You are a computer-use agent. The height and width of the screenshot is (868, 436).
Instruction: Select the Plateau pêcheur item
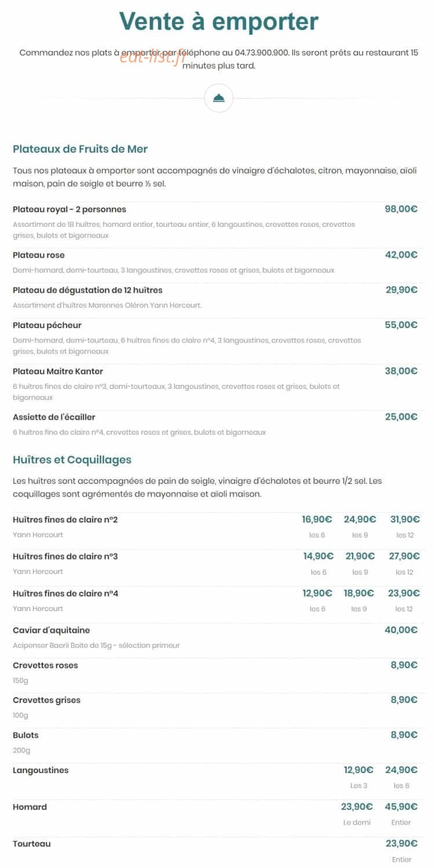coord(47,325)
